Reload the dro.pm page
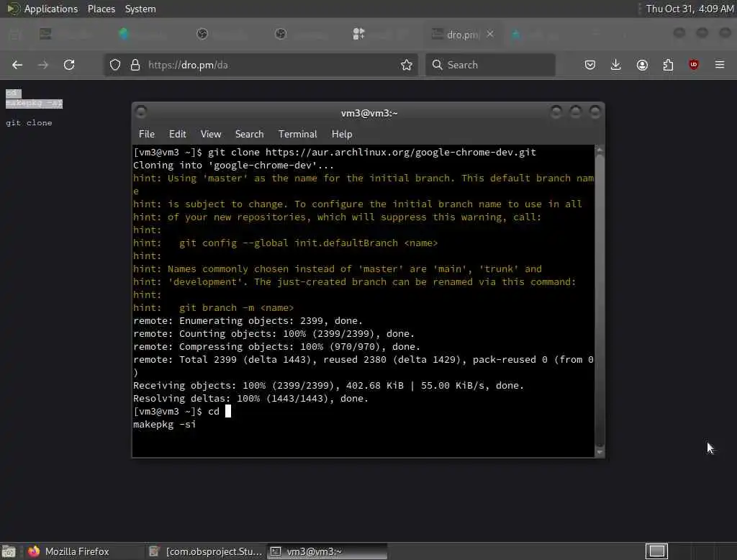The width and height of the screenshot is (737, 560). click(69, 65)
